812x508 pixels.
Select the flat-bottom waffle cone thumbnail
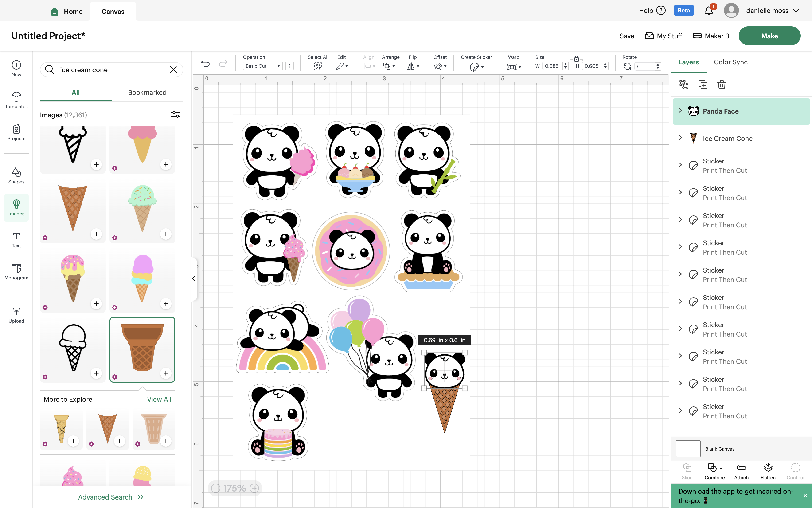[x=142, y=349]
